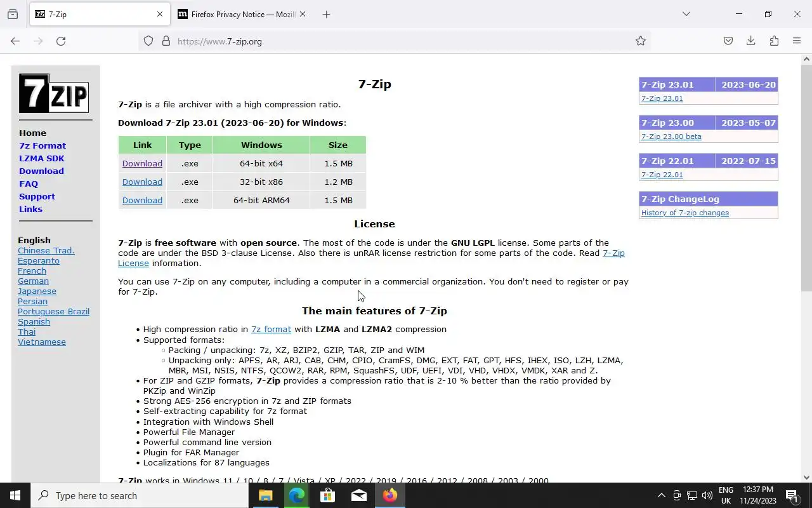Open the Windows Start menu
Image resolution: width=812 pixels, height=508 pixels.
click(x=15, y=495)
